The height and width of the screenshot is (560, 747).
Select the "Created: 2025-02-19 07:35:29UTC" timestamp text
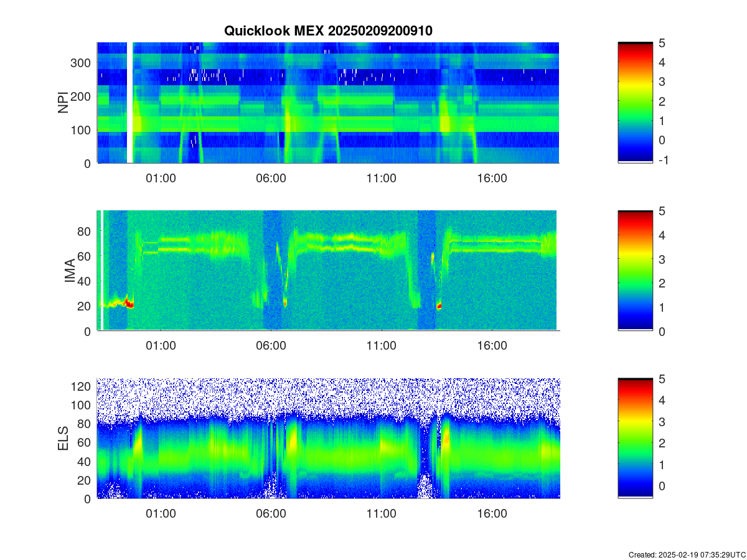coord(687,554)
